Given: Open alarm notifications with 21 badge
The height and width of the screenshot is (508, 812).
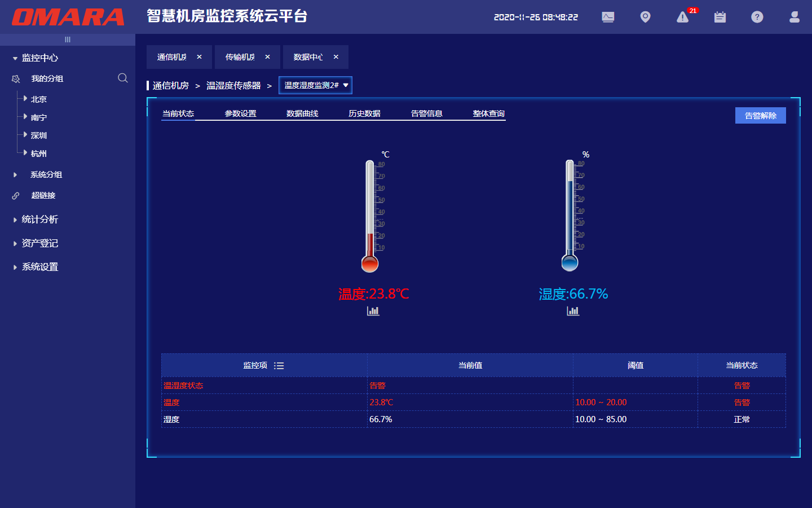Looking at the screenshot, I should [683, 17].
